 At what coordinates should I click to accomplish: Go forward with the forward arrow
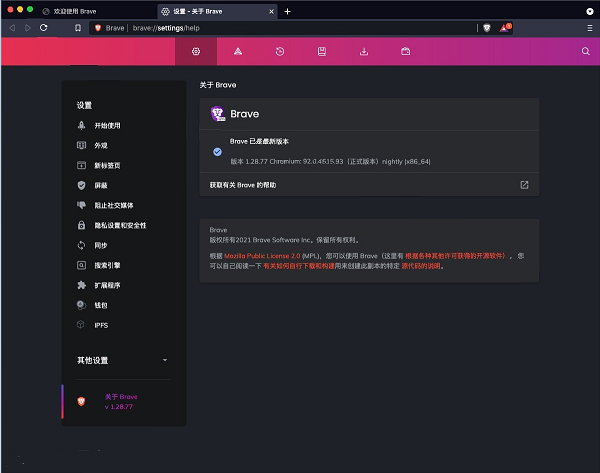(x=28, y=28)
